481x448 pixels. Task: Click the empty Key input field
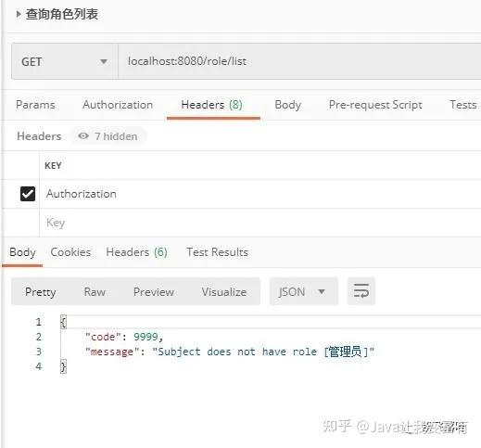(x=260, y=223)
